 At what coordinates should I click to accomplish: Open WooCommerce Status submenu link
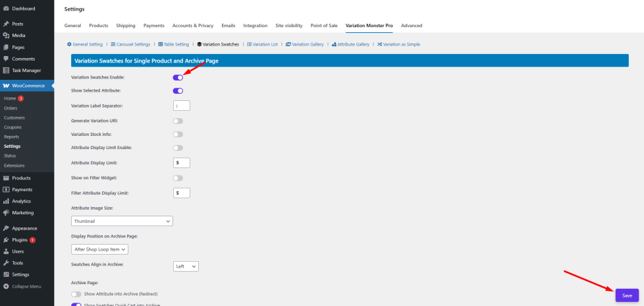point(10,156)
